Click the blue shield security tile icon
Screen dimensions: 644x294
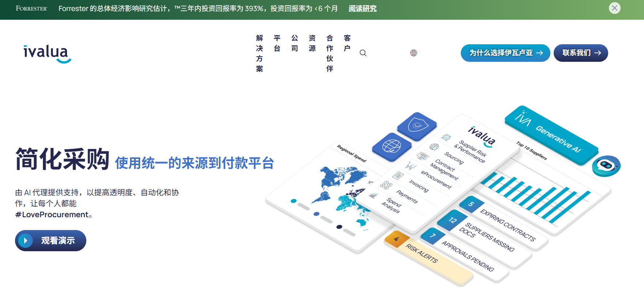[x=417, y=126]
